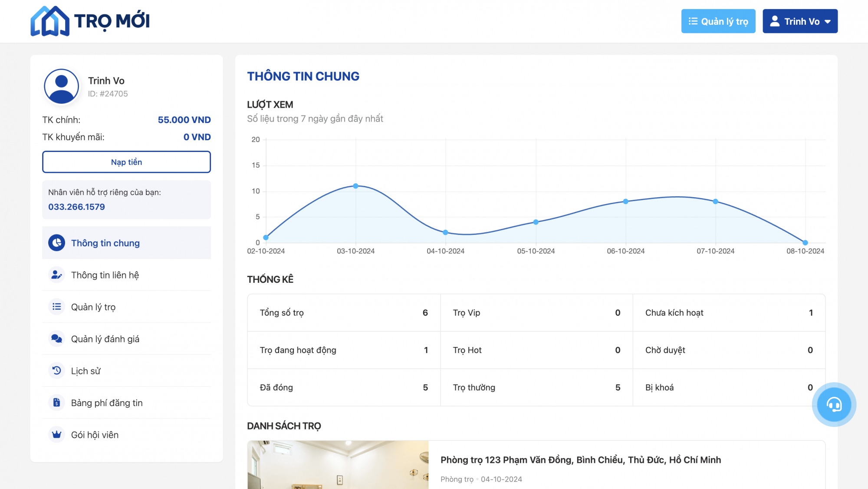Click the Phòng trọ listing type label
The width and height of the screenshot is (868, 489).
pyautogui.click(x=457, y=479)
